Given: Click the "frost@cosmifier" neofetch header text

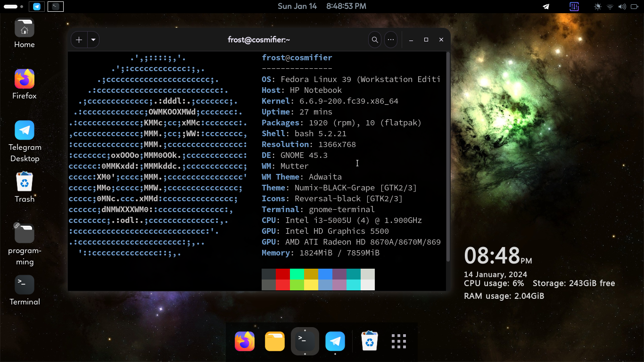Looking at the screenshot, I should (297, 58).
